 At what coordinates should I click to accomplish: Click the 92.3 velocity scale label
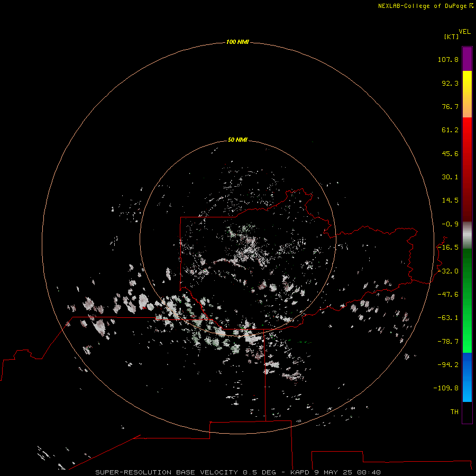pos(450,83)
